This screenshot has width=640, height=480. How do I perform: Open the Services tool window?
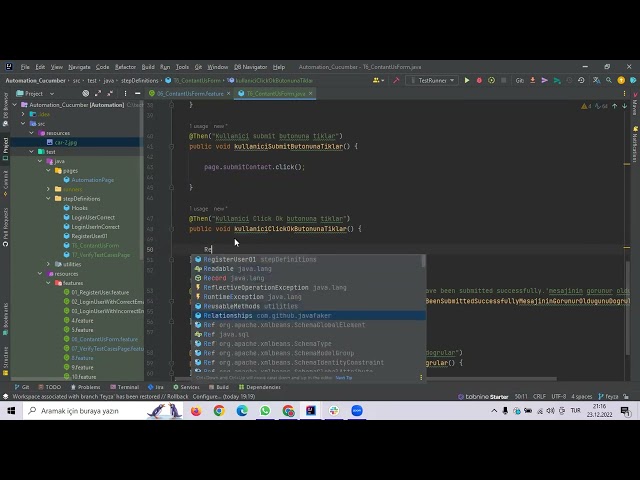click(x=186, y=387)
